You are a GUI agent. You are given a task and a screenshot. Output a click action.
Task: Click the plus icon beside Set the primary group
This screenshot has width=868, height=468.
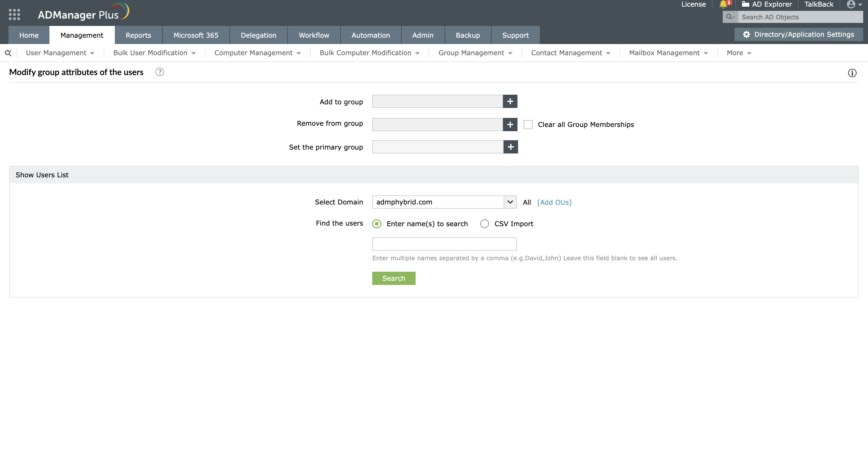click(511, 147)
